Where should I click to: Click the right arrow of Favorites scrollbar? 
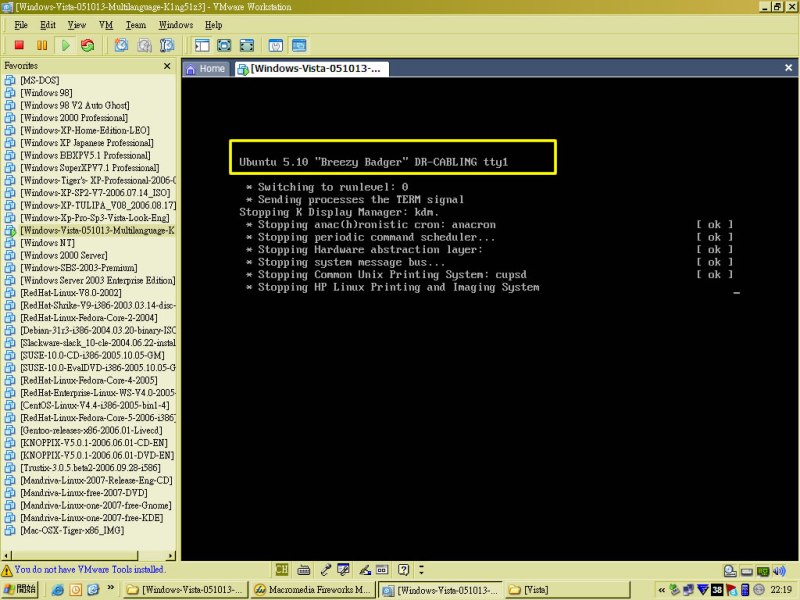(171, 555)
